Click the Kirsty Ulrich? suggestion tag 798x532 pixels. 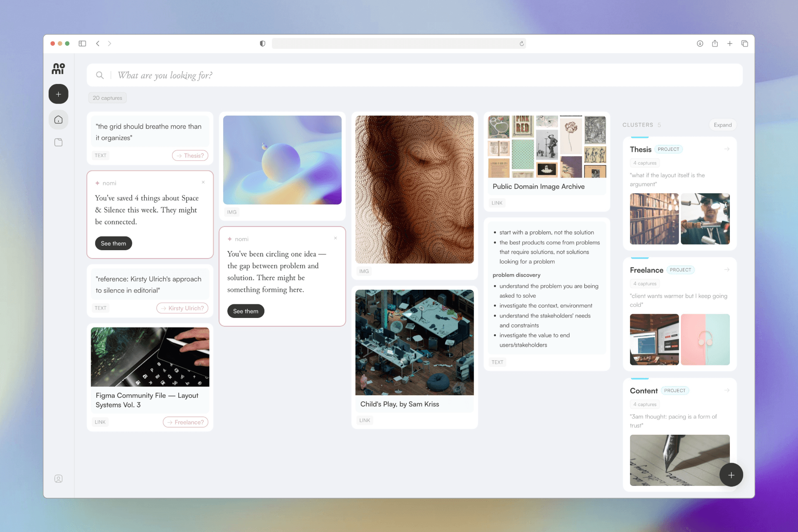[182, 308]
